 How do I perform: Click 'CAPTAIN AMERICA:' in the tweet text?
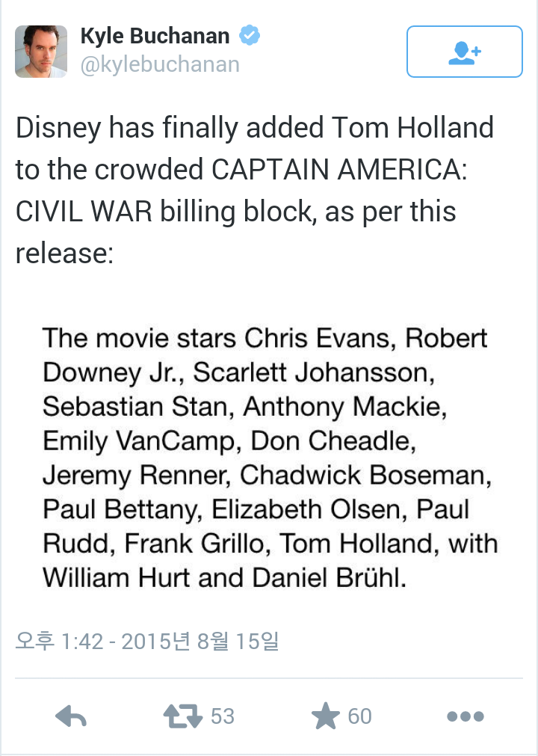(x=339, y=169)
